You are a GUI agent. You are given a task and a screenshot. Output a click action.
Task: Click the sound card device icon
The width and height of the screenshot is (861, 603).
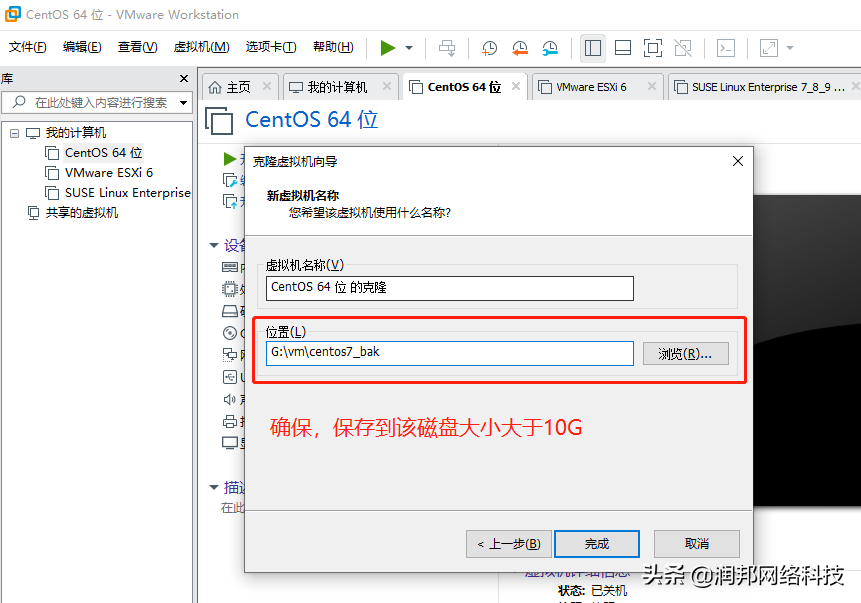[x=230, y=399]
